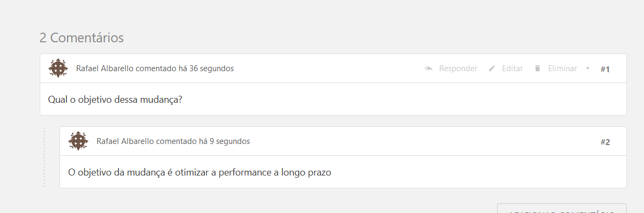Click the comment text "Qual o objetivo dessa mudança?"

tap(115, 100)
